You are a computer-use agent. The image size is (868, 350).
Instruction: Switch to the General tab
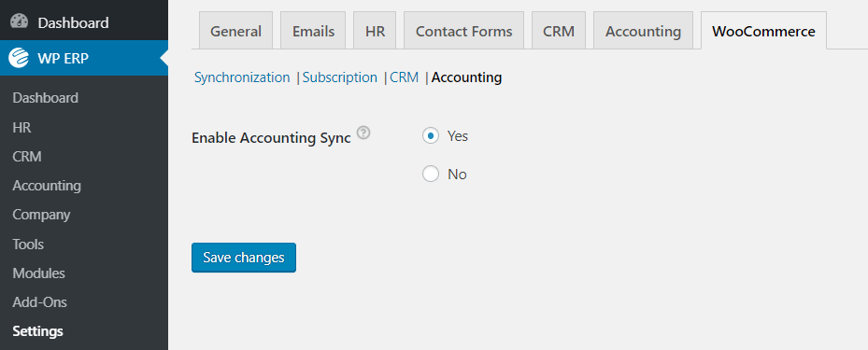pos(235,31)
